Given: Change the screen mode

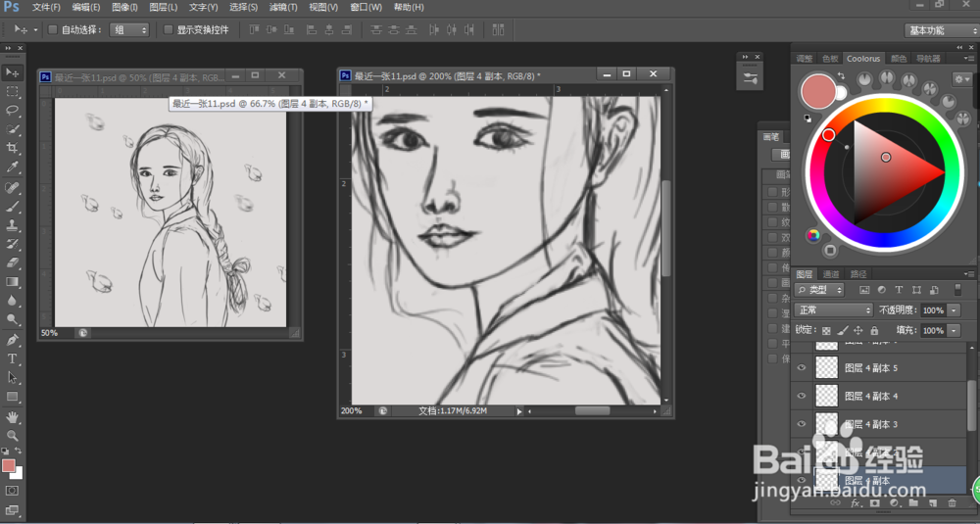Looking at the screenshot, I should pyautogui.click(x=13, y=510).
